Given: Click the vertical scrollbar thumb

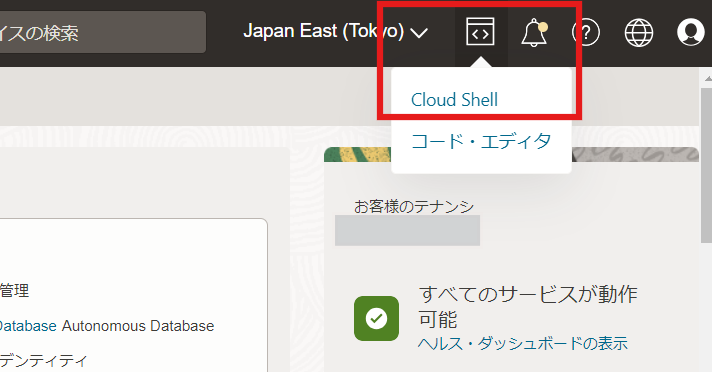Looking at the screenshot, I should pyautogui.click(x=707, y=166).
